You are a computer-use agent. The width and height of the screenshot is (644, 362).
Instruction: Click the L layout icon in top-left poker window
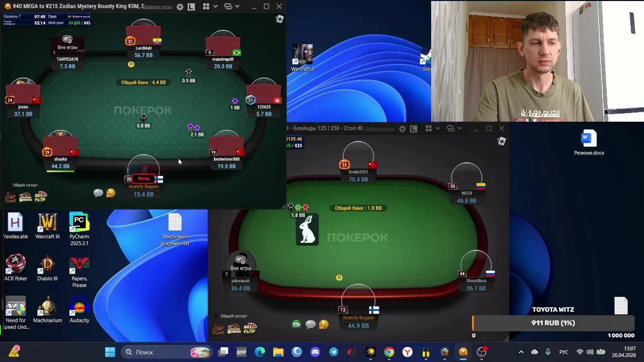tap(191, 7)
